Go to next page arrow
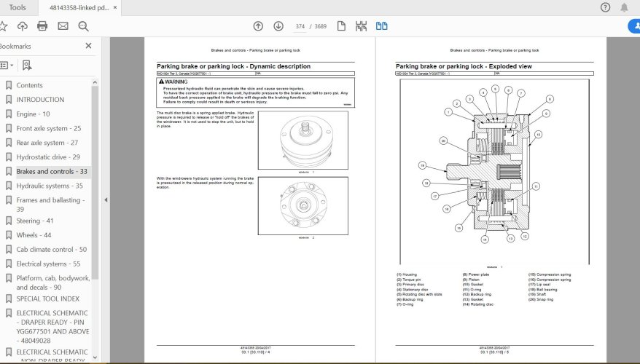 click(278, 26)
